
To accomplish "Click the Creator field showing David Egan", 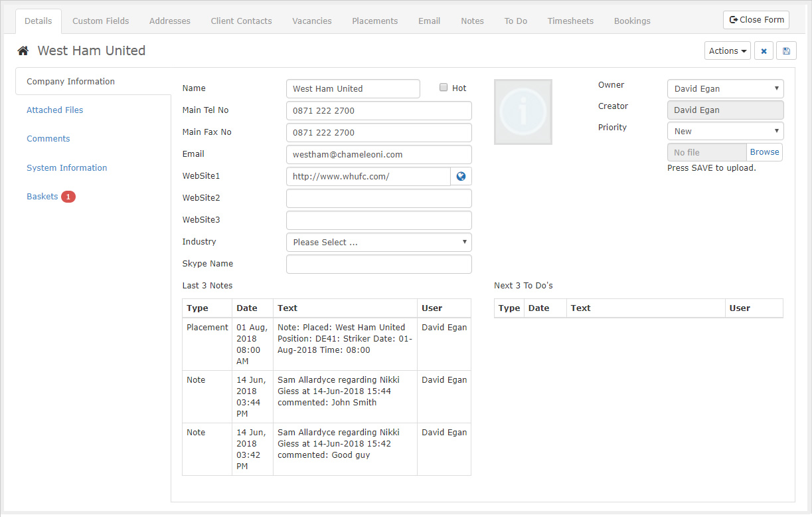I will 725,110.
